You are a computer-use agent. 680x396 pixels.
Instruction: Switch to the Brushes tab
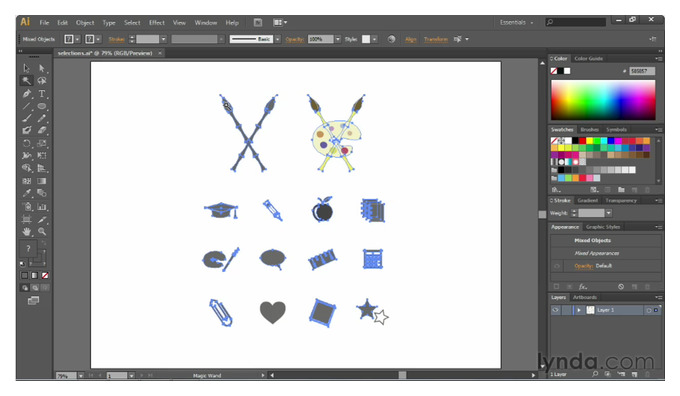pyautogui.click(x=589, y=130)
